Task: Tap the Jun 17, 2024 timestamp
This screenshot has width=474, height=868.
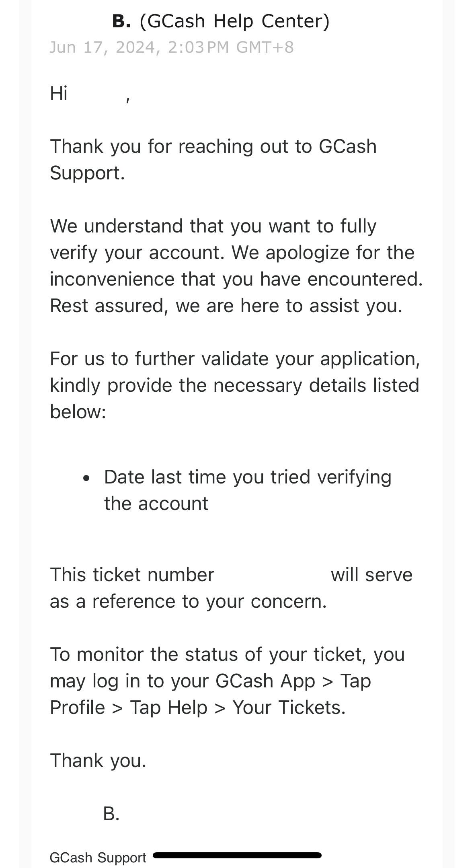Action: 172,47
